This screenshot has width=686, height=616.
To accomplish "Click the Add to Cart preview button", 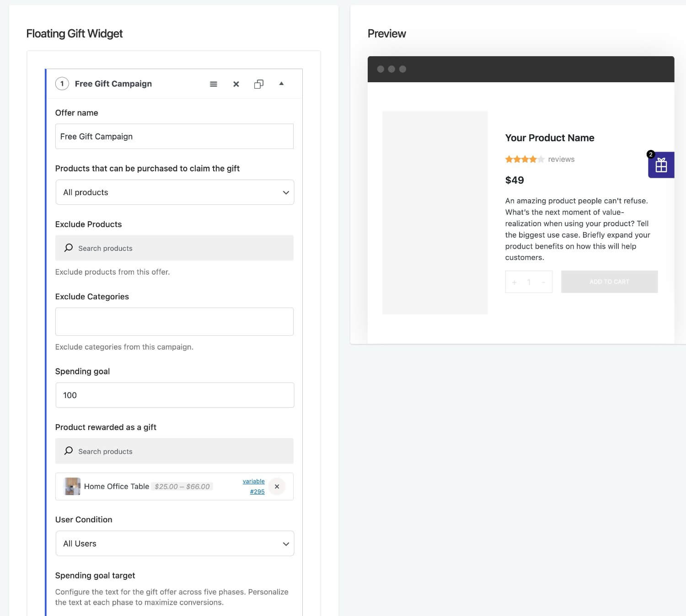I will pyautogui.click(x=609, y=281).
